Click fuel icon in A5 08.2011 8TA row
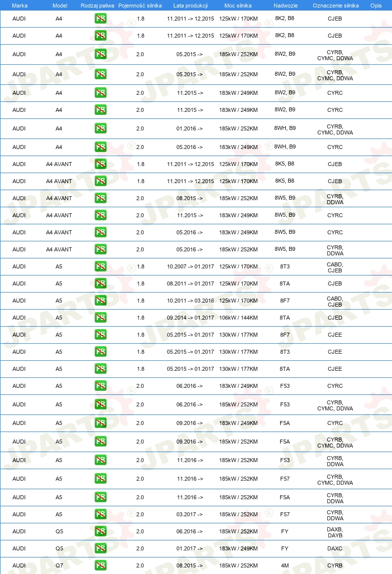Screen dimensions: 392x574 [x=101, y=283]
